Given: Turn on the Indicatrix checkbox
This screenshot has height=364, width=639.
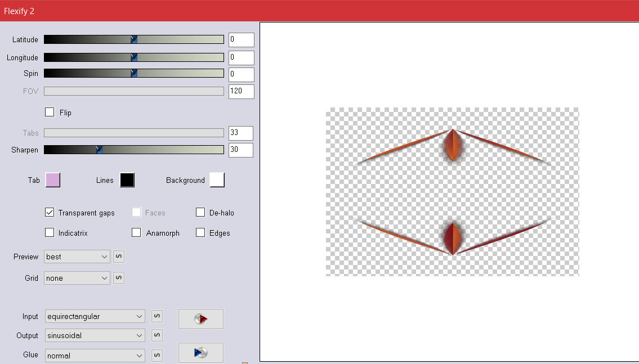Looking at the screenshot, I should click(x=50, y=232).
